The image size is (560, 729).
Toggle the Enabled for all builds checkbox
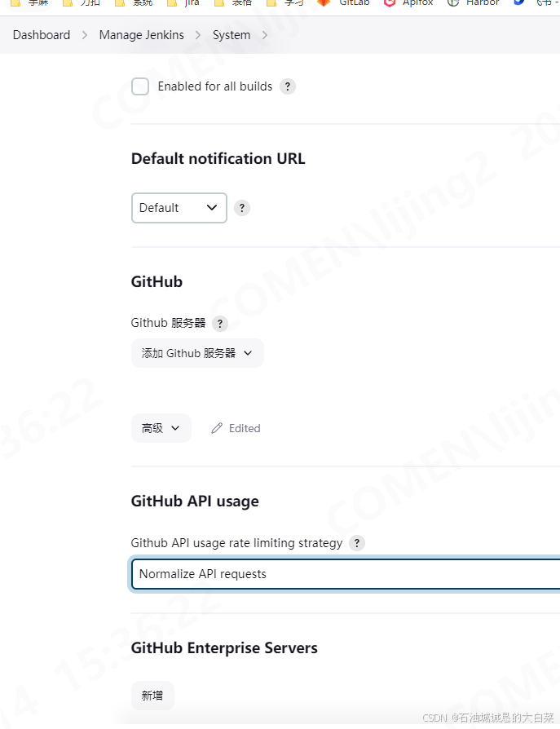click(140, 86)
